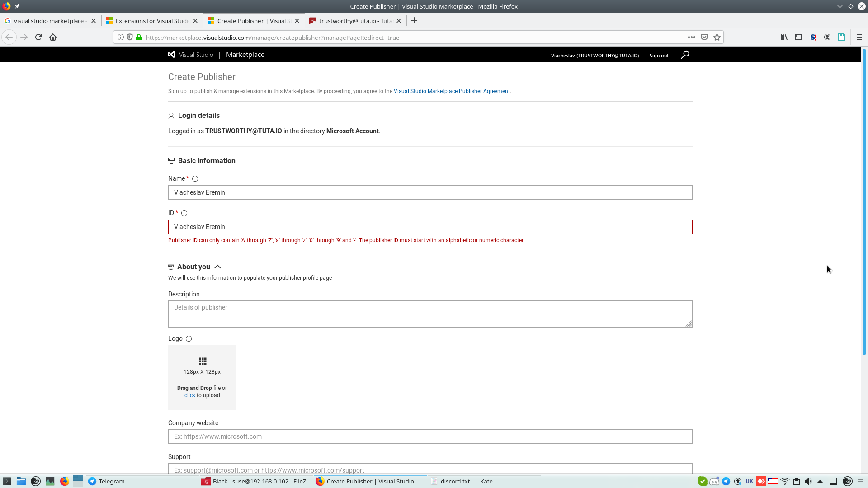This screenshot has height=488, width=868.
Task: Show hidden system tray icons arrow
Action: pos(820,481)
